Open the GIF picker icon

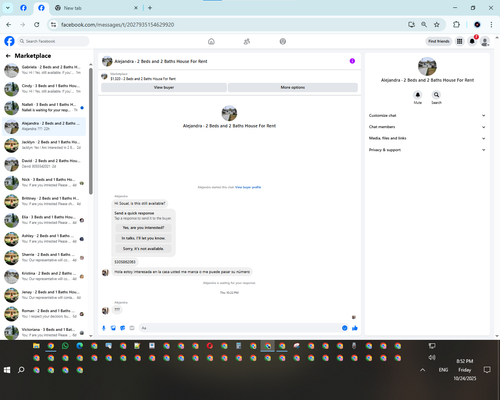pos(132,328)
